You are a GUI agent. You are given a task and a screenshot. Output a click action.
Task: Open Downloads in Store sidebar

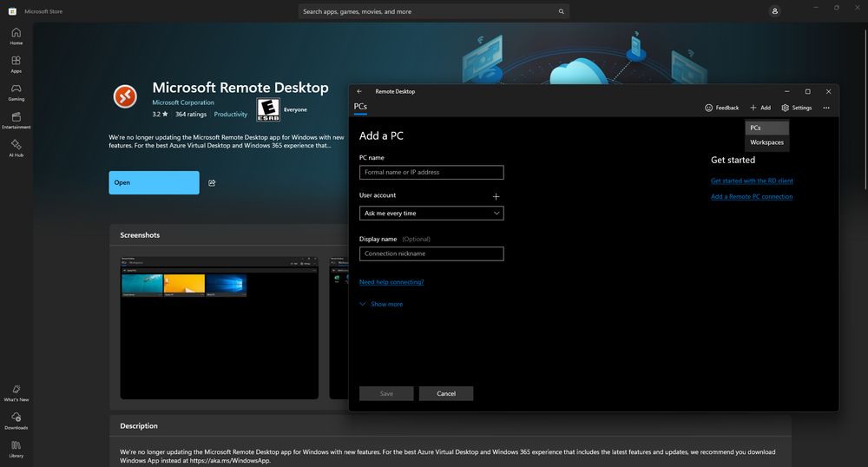[16, 421]
